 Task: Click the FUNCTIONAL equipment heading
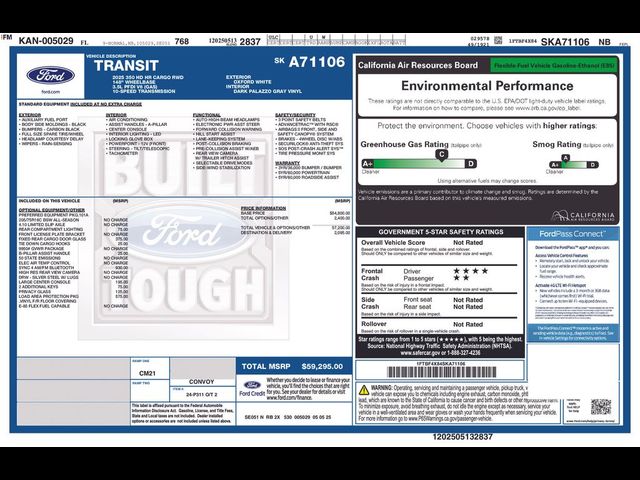(207, 115)
